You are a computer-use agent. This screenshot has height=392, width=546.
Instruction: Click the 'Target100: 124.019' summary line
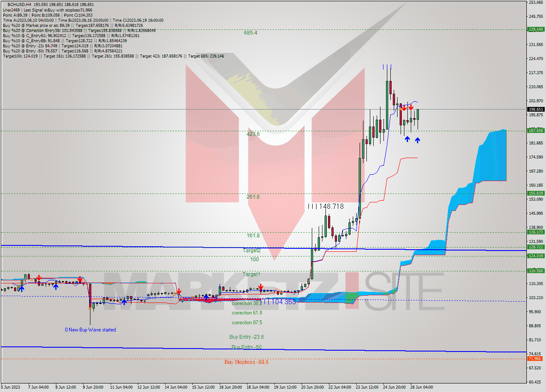pyautogui.click(x=113, y=56)
